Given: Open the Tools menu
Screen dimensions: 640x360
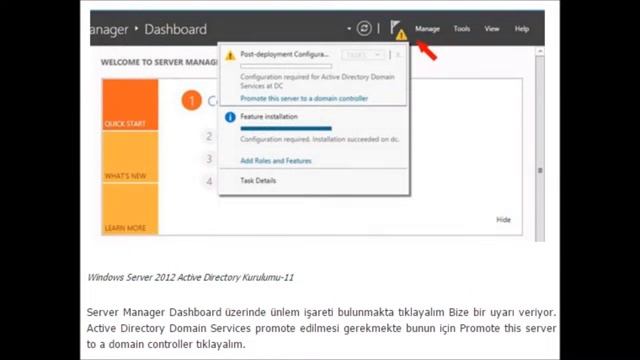Looking at the screenshot, I should (462, 29).
